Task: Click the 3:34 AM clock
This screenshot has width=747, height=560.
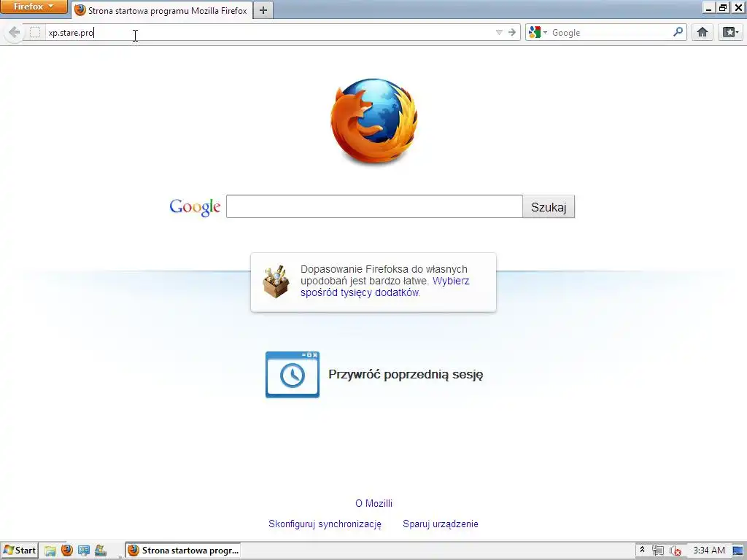Action: (709, 551)
